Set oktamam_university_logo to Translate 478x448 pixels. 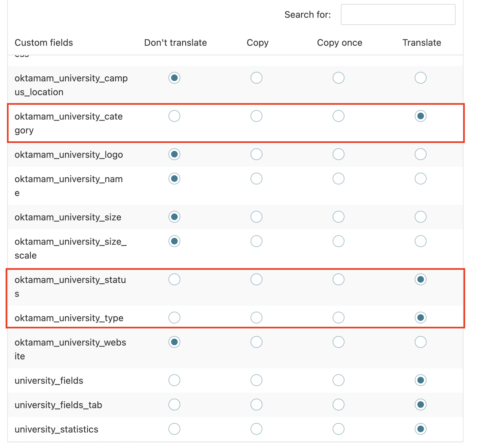click(x=421, y=154)
